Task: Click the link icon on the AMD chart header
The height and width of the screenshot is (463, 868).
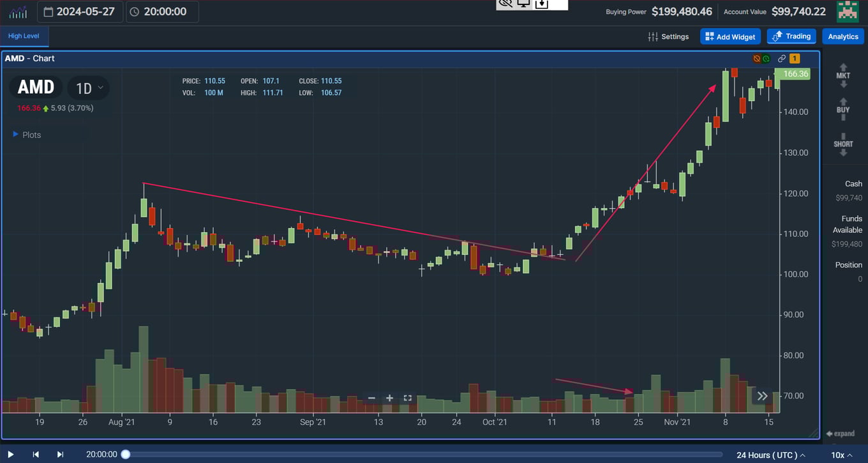Action: [782, 58]
